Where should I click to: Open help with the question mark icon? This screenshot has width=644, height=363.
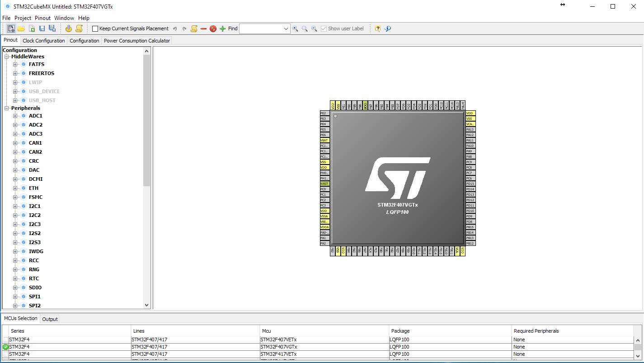[378, 28]
